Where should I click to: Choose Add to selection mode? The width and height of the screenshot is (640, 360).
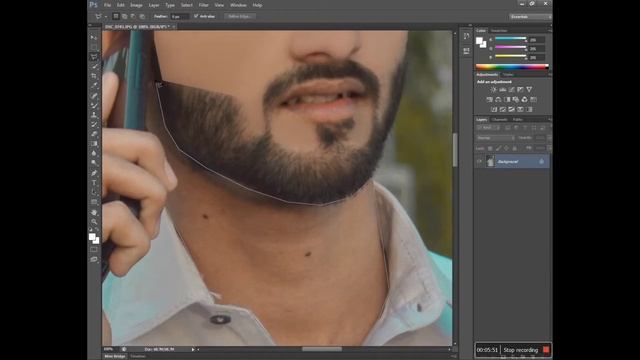coord(124,16)
